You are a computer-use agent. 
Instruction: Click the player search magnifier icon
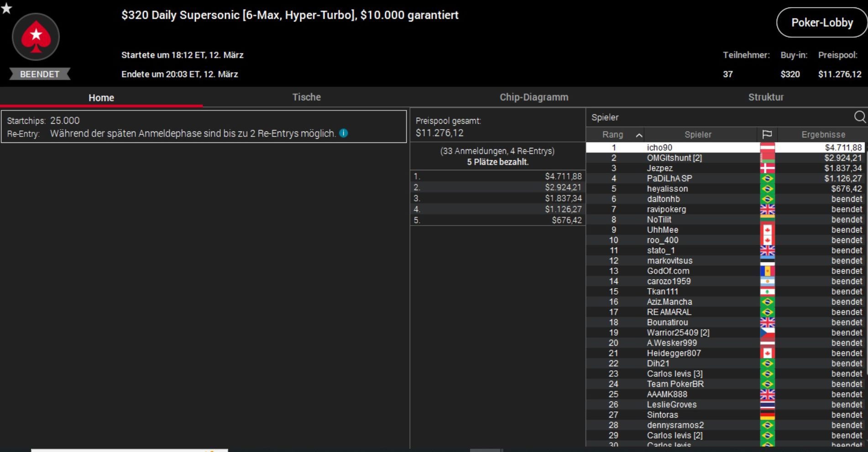pyautogui.click(x=860, y=117)
